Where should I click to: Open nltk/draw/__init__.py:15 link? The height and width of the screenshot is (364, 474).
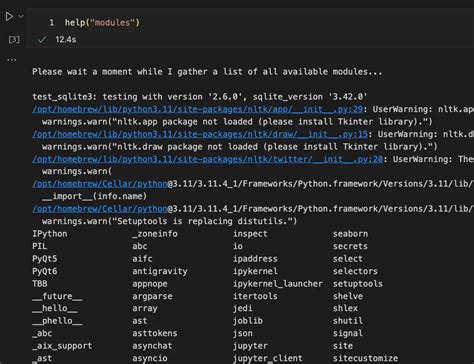(200, 134)
